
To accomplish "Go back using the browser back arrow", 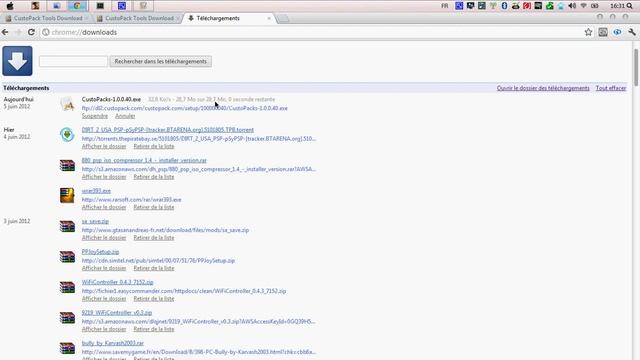I will point(5,32).
